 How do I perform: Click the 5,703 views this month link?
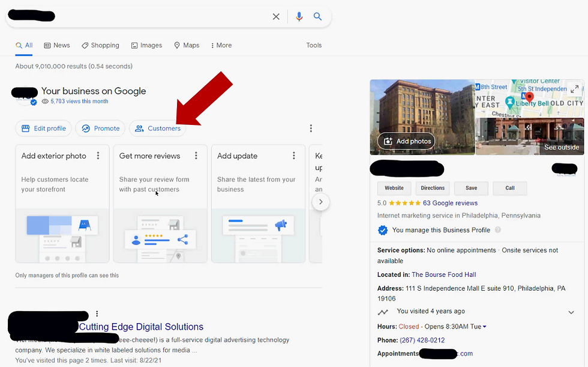pyautogui.click(x=79, y=102)
